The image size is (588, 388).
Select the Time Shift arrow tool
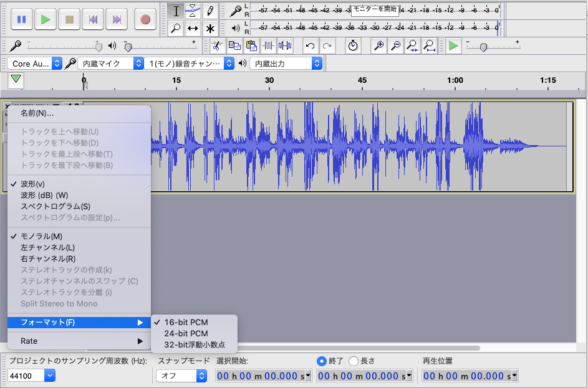193,28
